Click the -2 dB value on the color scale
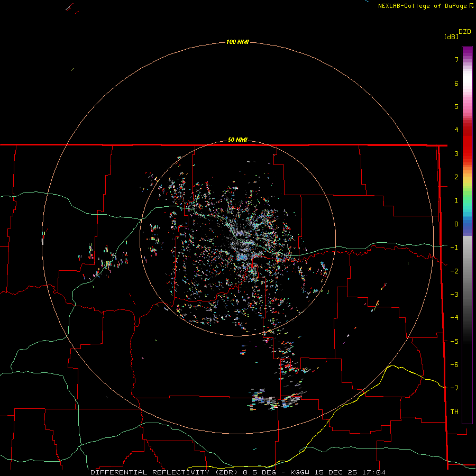Image resolution: width=476 pixels, height=476 pixels. click(x=454, y=271)
